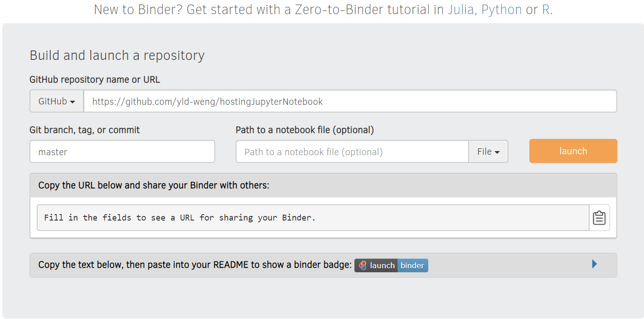Click the 'Copy the URL below' header
Viewport: 644px width, 319px height.
click(x=154, y=185)
